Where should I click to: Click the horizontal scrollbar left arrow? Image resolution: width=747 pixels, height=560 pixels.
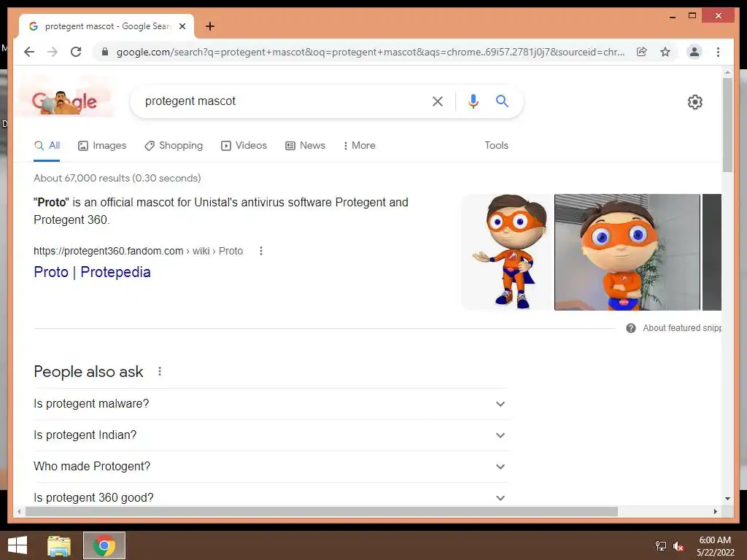coord(19,511)
